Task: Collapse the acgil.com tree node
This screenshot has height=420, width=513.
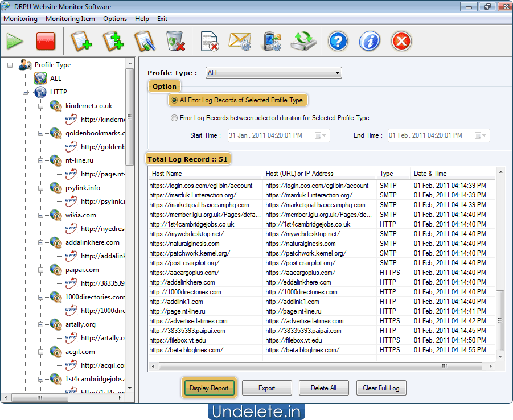Action: point(40,352)
